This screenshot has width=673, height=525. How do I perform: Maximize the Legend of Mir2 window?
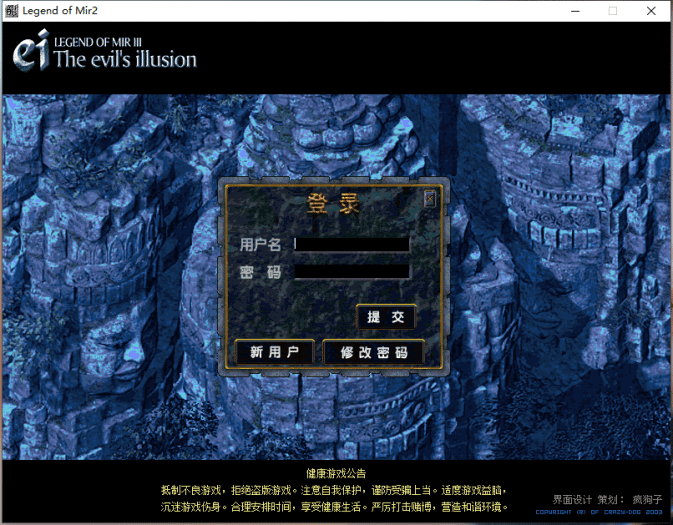(612, 11)
